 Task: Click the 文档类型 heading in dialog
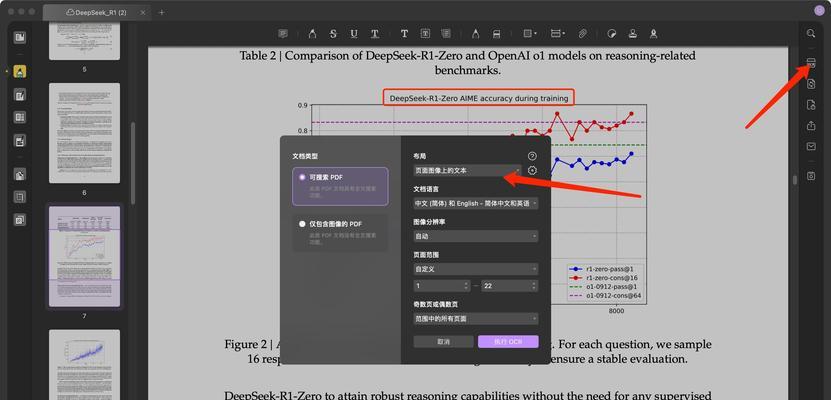pyautogui.click(x=305, y=156)
